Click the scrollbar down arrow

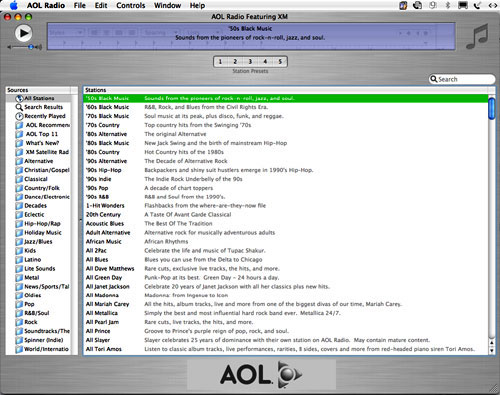[x=491, y=350]
